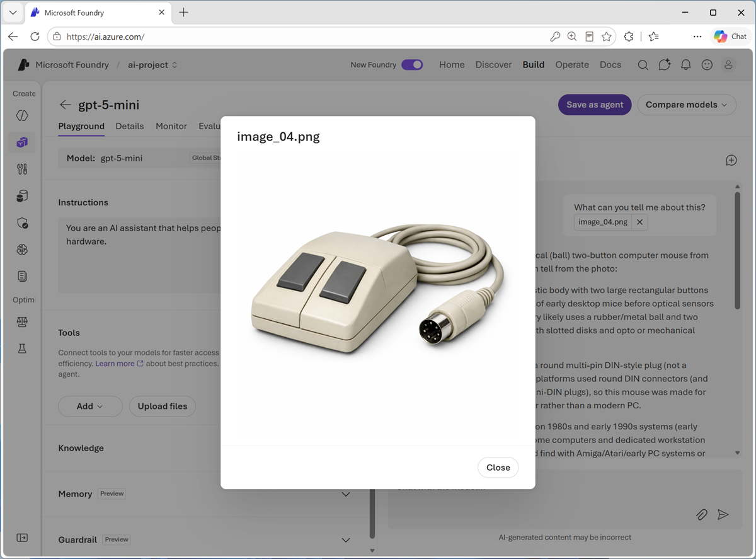Click the zoom magnifier icon in address bar
The width and height of the screenshot is (756, 559).
[x=572, y=37]
